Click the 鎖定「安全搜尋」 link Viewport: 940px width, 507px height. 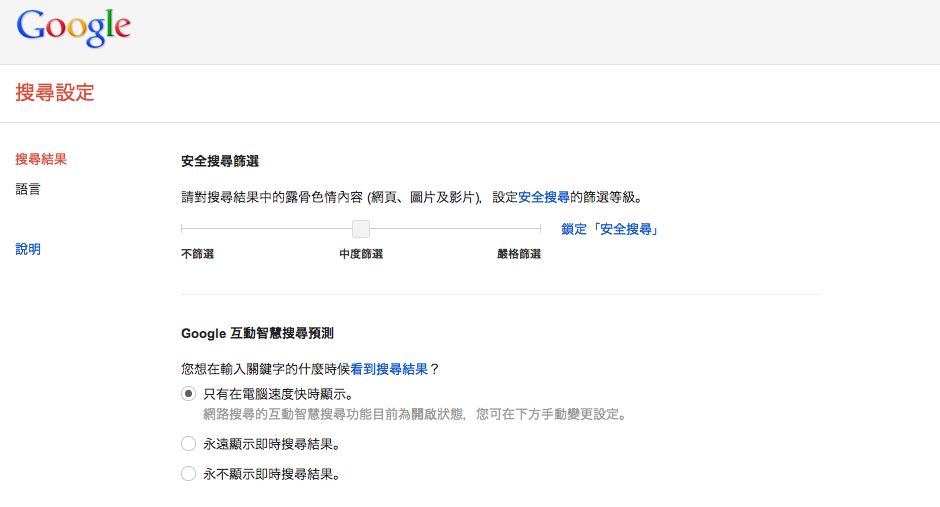tap(609, 229)
